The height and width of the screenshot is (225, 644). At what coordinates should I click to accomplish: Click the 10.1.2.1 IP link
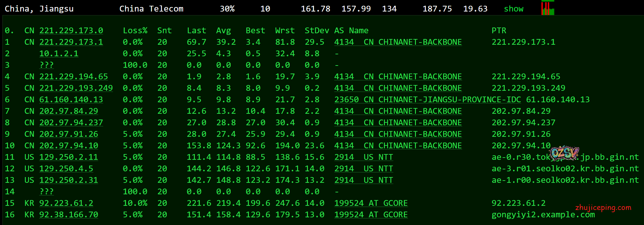tap(59, 54)
